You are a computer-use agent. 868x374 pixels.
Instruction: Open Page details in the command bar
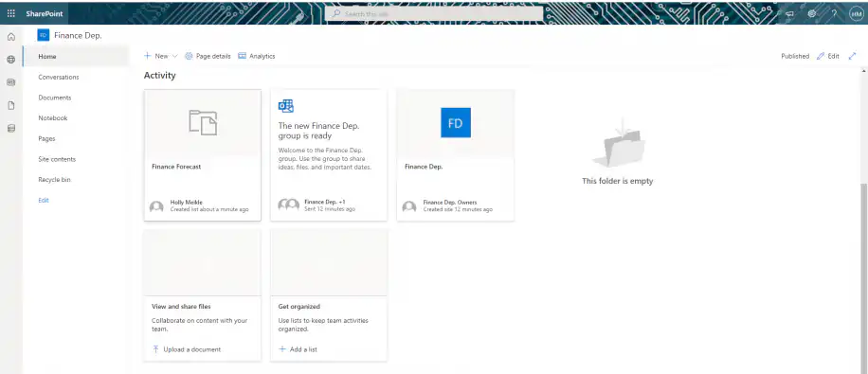click(x=208, y=56)
